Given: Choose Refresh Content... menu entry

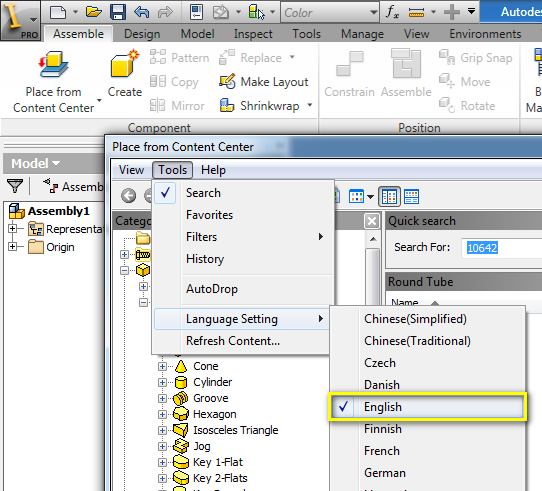Looking at the screenshot, I should point(241,341).
